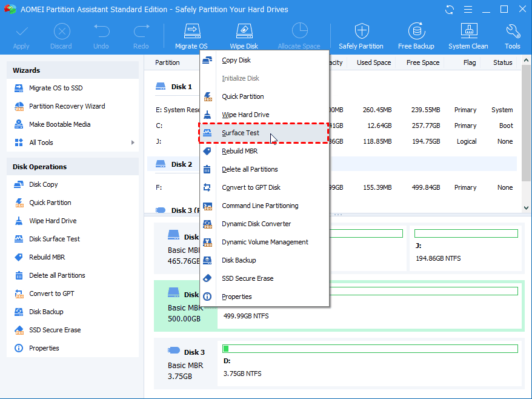The height and width of the screenshot is (399, 532).
Task: Select Disk Backup in context menu
Action: coord(264,260)
